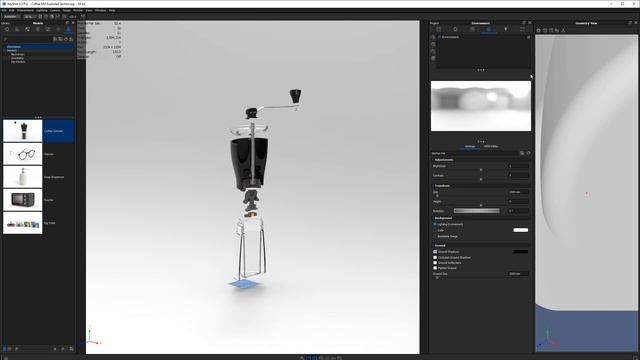The width and height of the screenshot is (640, 360).
Task: Select Backplate Image background option
Action: pyautogui.click(x=435, y=236)
